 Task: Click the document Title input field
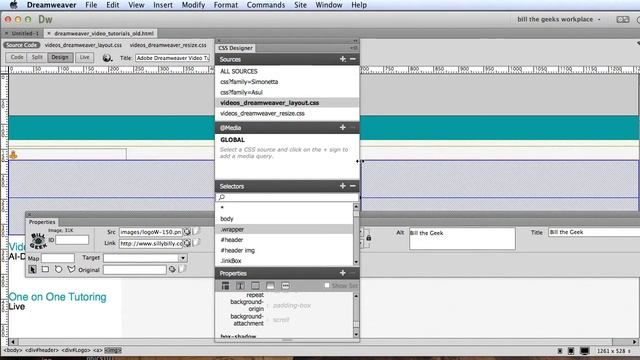click(x=173, y=58)
